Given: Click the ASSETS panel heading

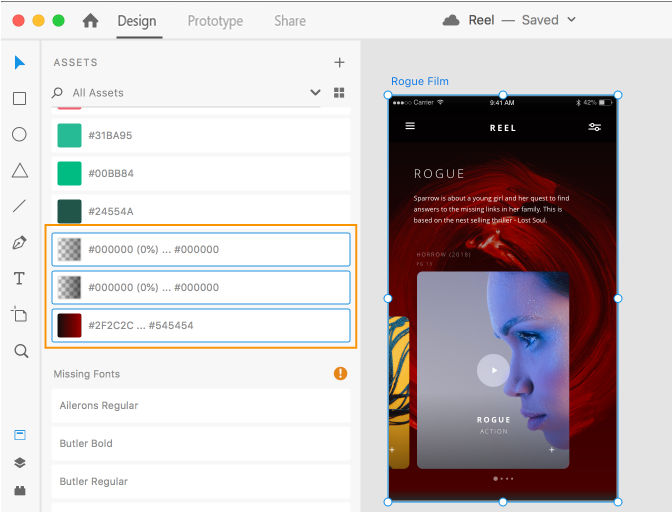Looking at the screenshot, I should click(75, 63).
